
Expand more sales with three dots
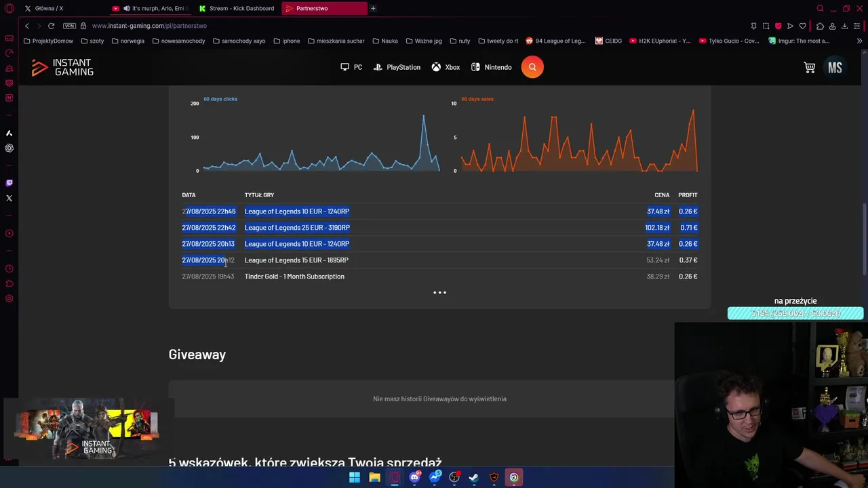[x=439, y=293]
